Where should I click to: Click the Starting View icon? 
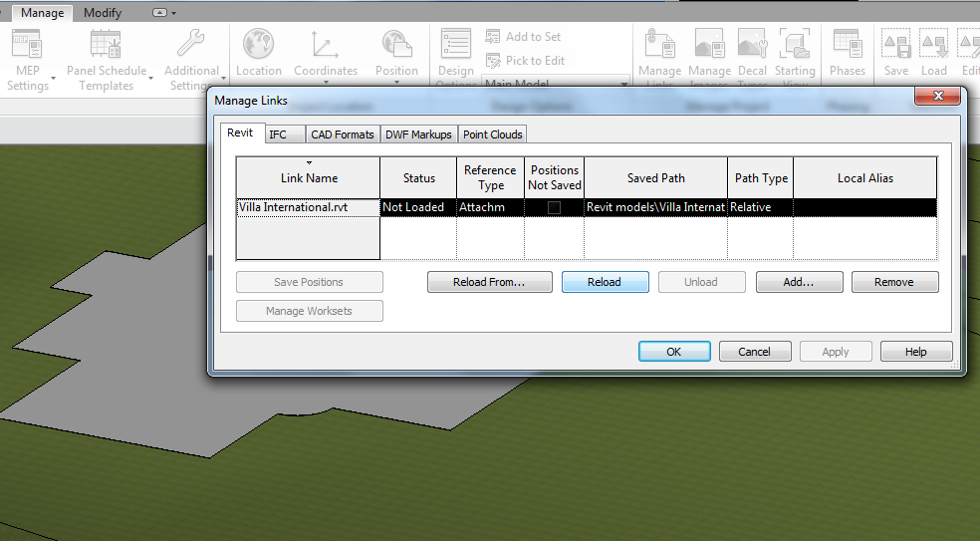point(795,46)
